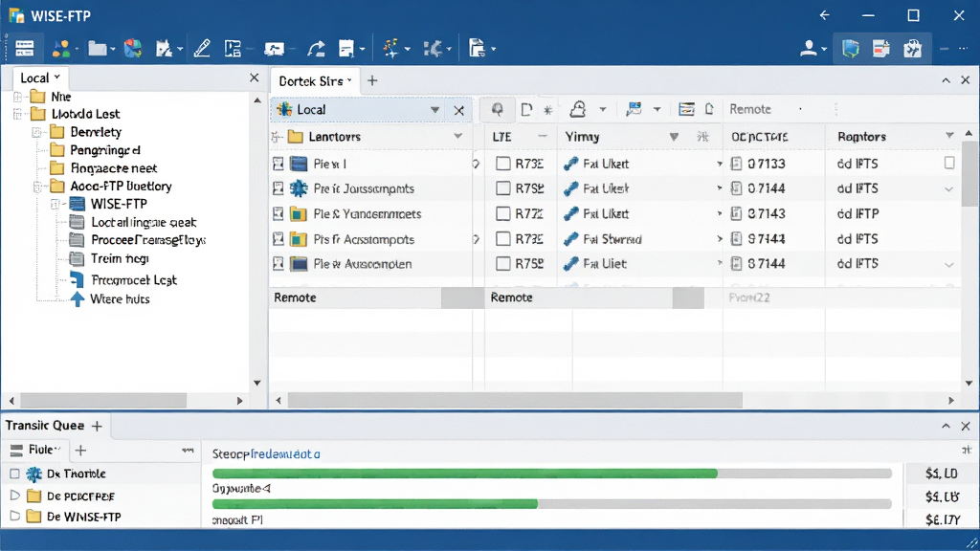Click the top transfer progress bar

[x=552, y=474]
